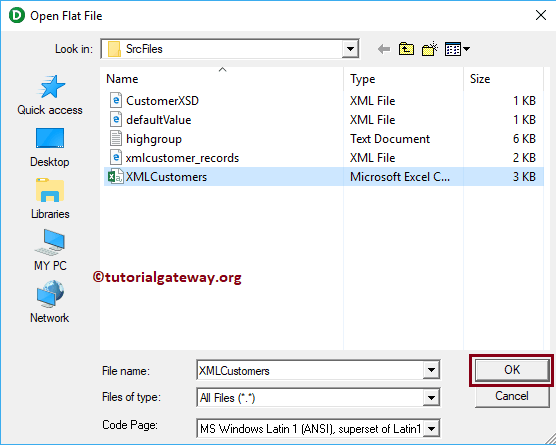
Task: Cancel the Open Flat File dialog
Action: 512,396
